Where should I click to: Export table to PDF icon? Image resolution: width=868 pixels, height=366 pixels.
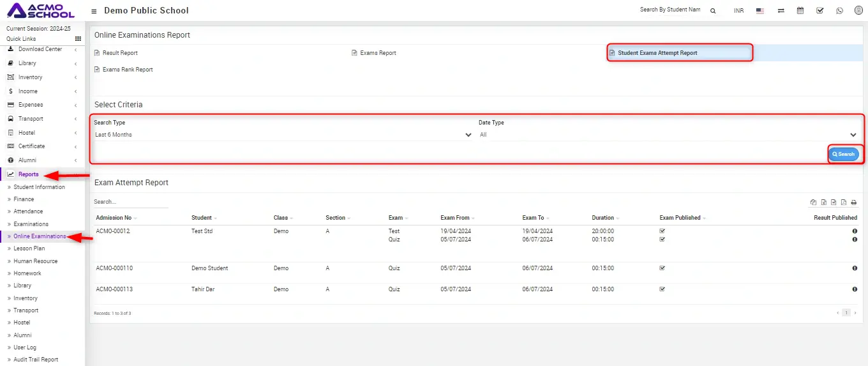pos(844,202)
